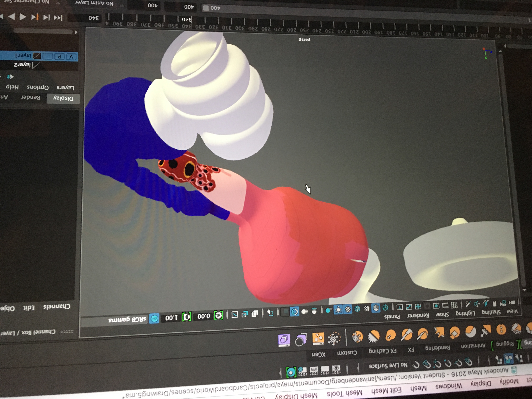Click the render current frame clapperboard icon
Viewport: 532px width, 399px height.
point(325,370)
